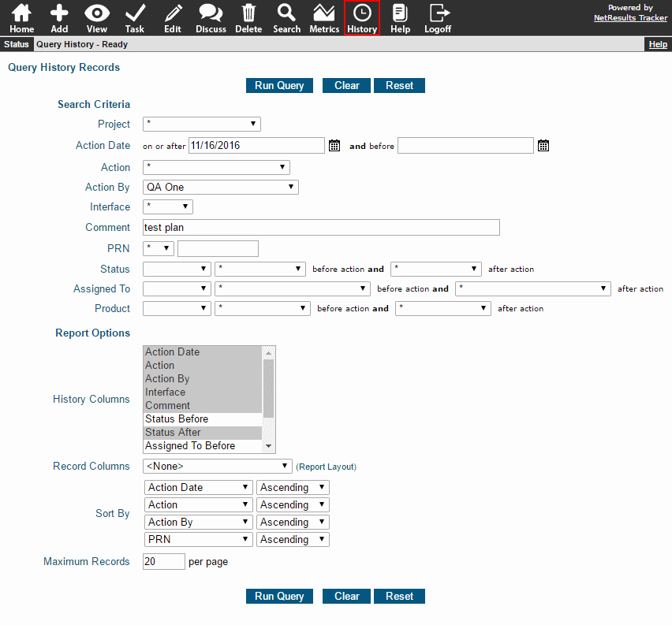Click the on or after date field
Viewport: 672px width, 625px height.
pos(256,146)
